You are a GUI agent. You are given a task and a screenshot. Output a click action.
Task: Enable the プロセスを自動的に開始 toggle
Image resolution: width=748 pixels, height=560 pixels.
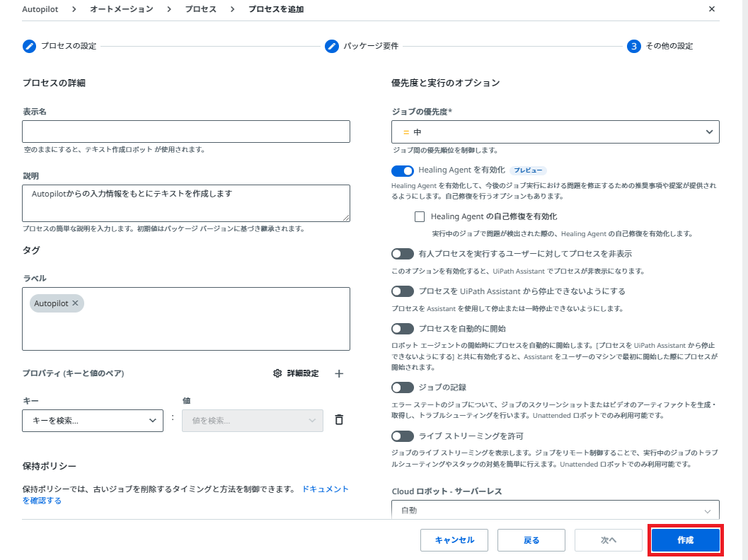(402, 329)
